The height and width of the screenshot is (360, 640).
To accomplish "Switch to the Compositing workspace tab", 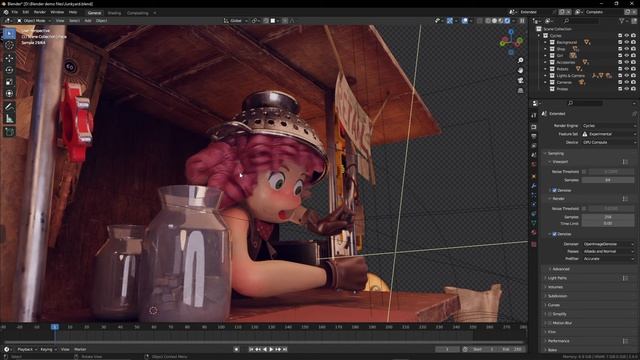I will 138,13.
